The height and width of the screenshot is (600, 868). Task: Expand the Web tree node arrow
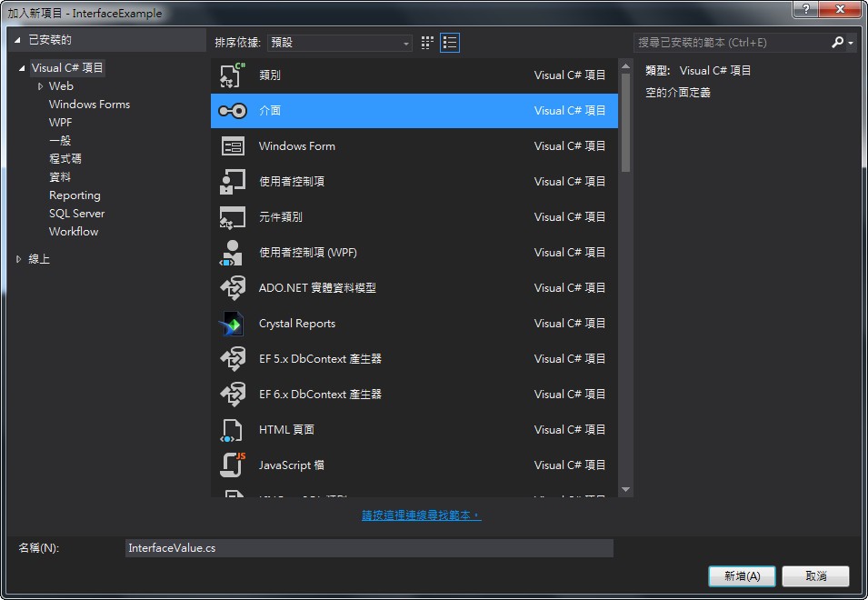pos(40,86)
